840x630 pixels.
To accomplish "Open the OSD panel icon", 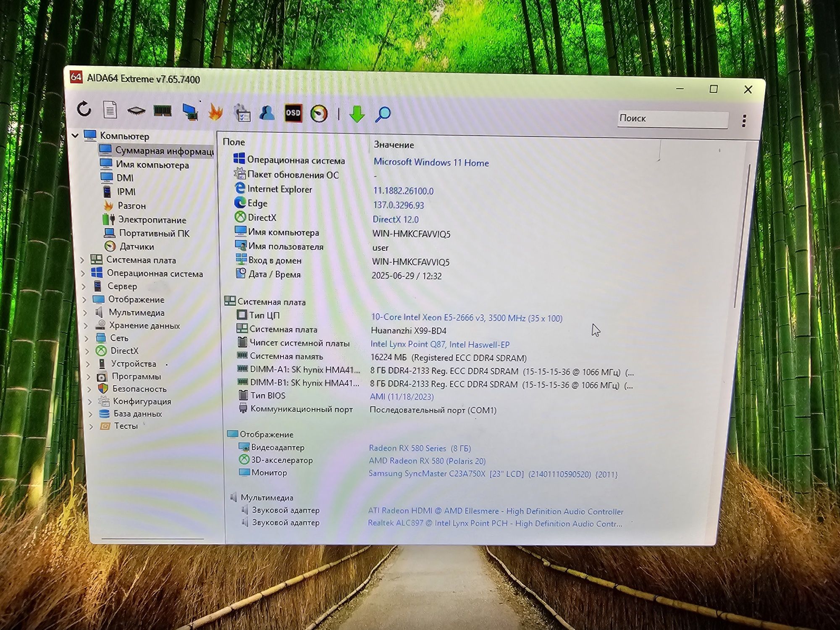I will tap(293, 113).
